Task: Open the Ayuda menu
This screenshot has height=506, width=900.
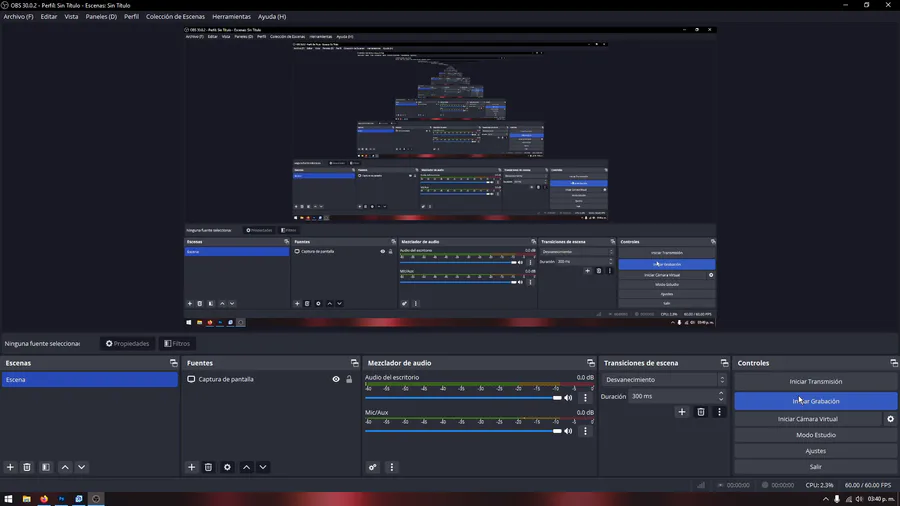Action: pos(272,17)
